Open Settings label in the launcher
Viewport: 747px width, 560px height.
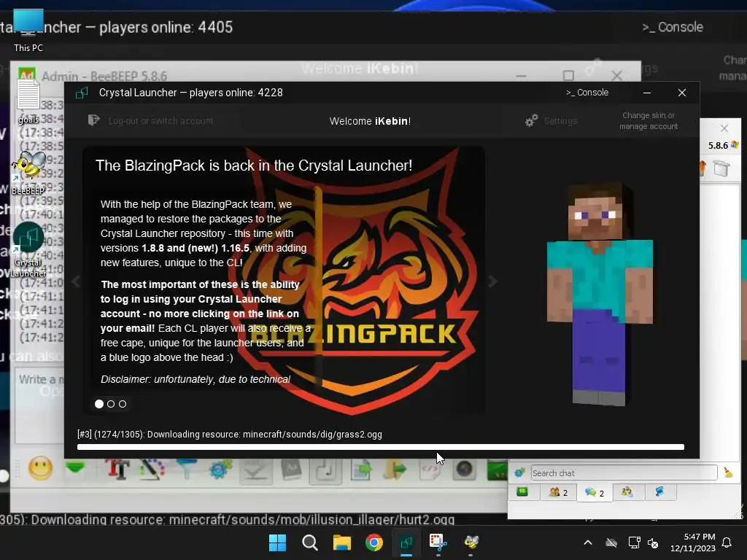point(560,121)
